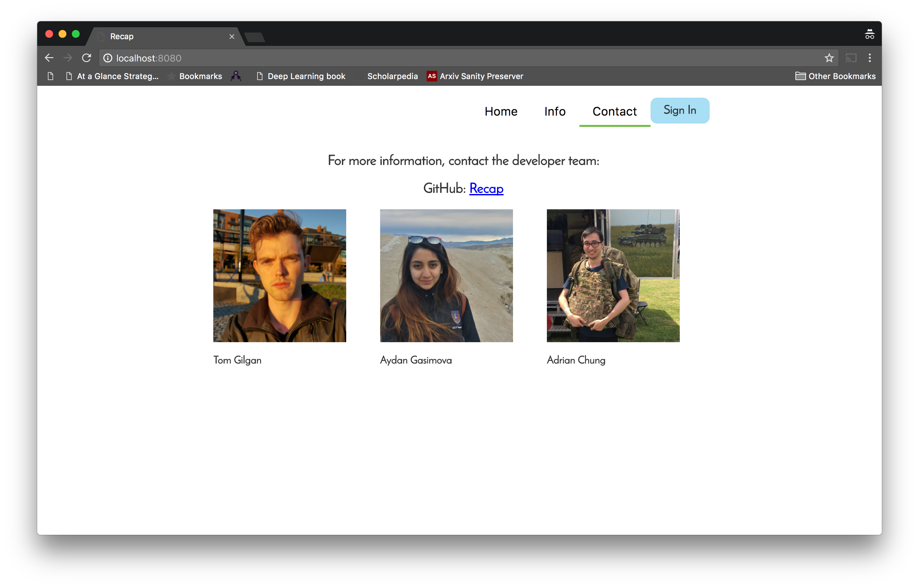Open the Deep Learning book bookmark

point(301,76)
